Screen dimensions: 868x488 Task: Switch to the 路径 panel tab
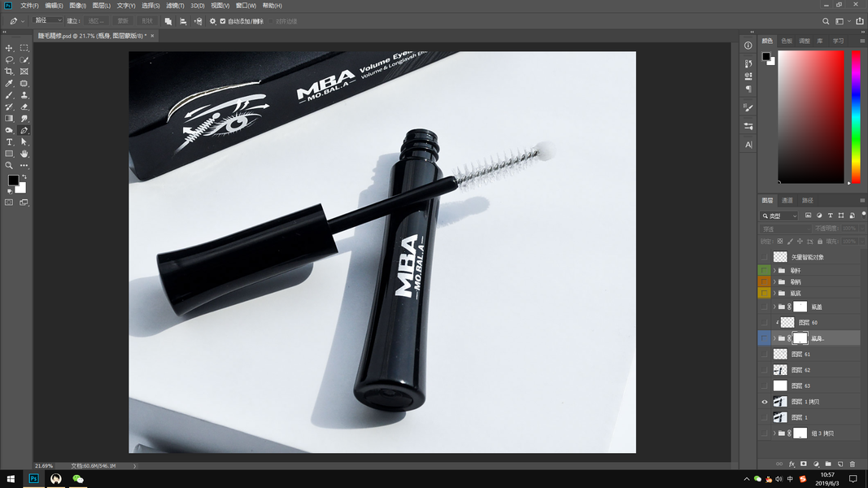[x=808, y=200]
